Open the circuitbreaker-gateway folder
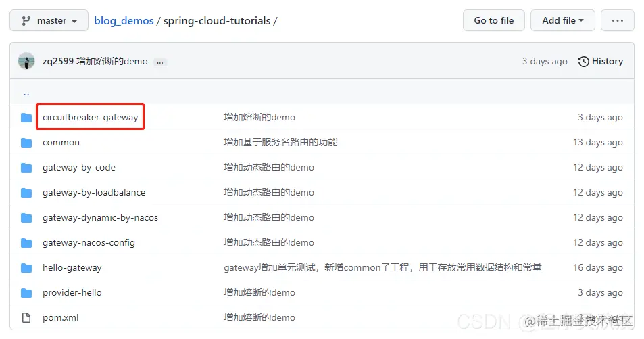Screen dimensions: 644x339 pos(91,117)
